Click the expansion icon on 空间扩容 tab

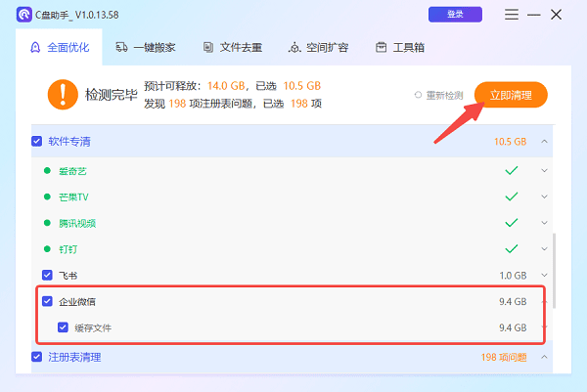[294, 48]
